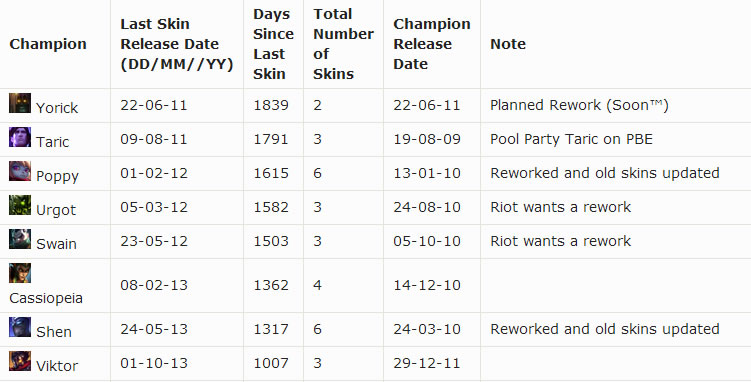Click the Total Number of Skins header
The image size is (751, 382).
343,44
